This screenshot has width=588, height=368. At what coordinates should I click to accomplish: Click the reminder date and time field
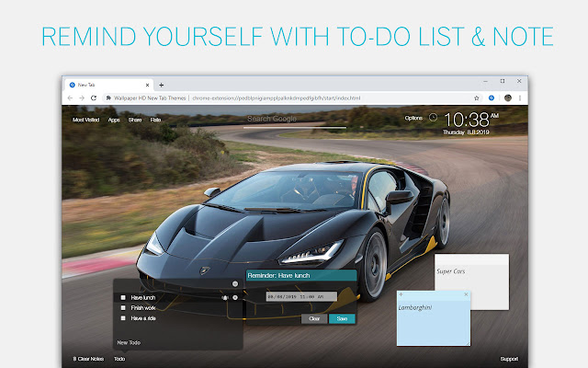301,296
